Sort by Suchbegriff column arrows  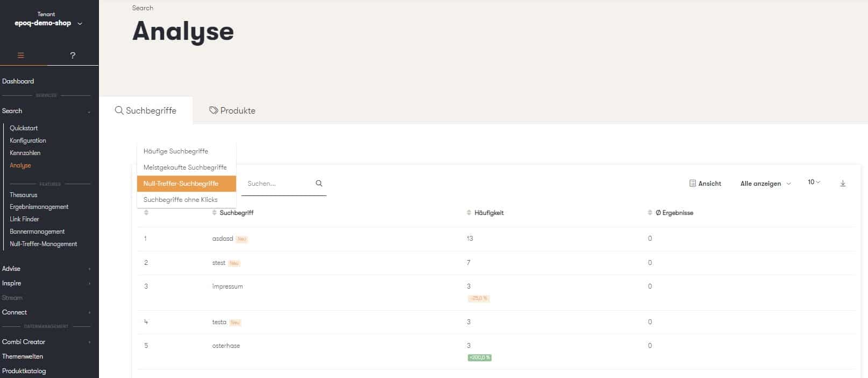pos(215,213)
